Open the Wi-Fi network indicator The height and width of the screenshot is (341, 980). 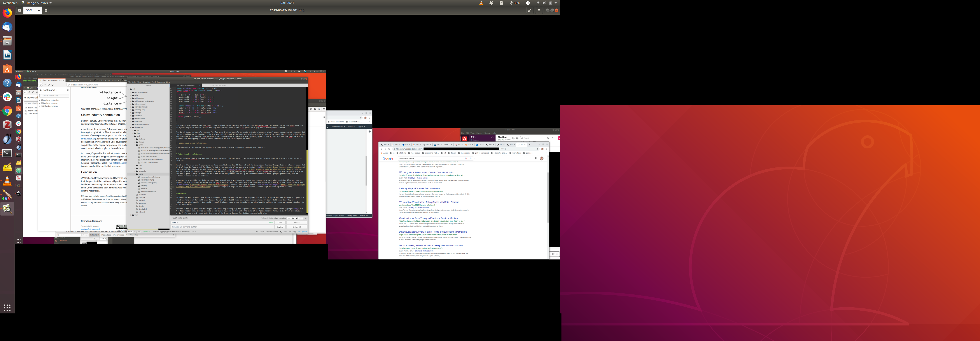538,3
